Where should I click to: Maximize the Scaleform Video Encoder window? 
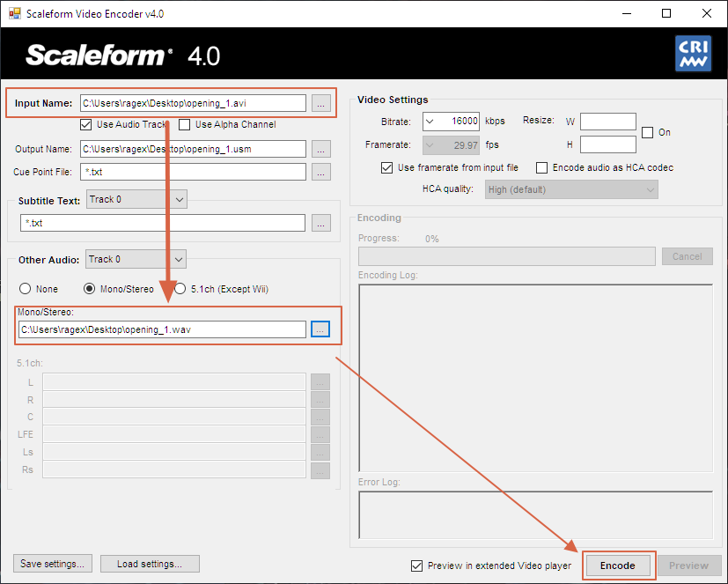[666, 13]
